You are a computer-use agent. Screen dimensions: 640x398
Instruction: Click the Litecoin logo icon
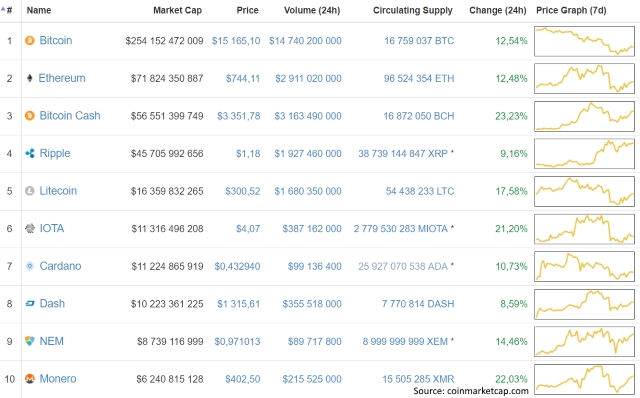tap(30, 191)
